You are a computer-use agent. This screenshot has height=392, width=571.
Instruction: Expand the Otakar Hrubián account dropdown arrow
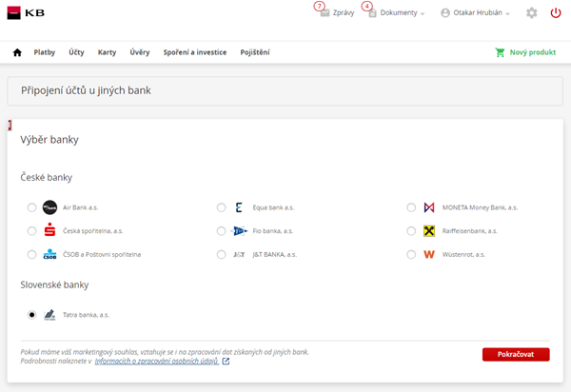coord(507,14)
